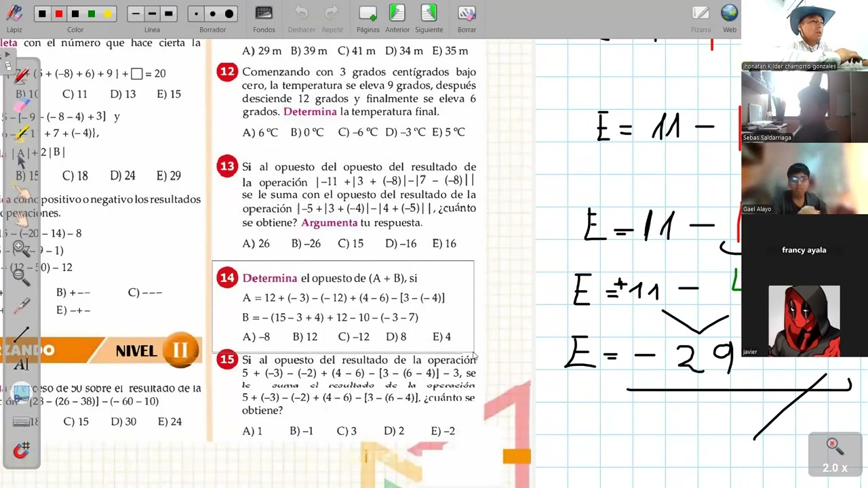
Task: Select francy ayala participant tile
Action: 804,250
